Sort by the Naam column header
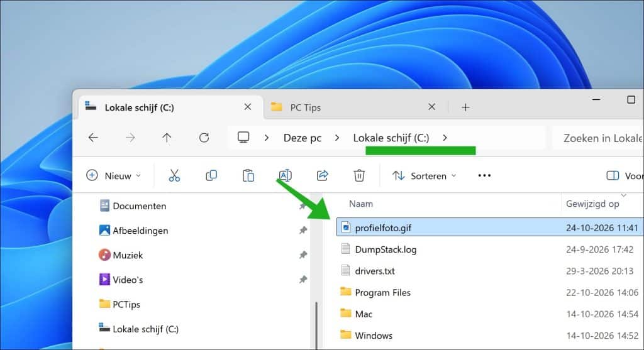The width and height of the screenshot is (644, 350). pos(361,204)
